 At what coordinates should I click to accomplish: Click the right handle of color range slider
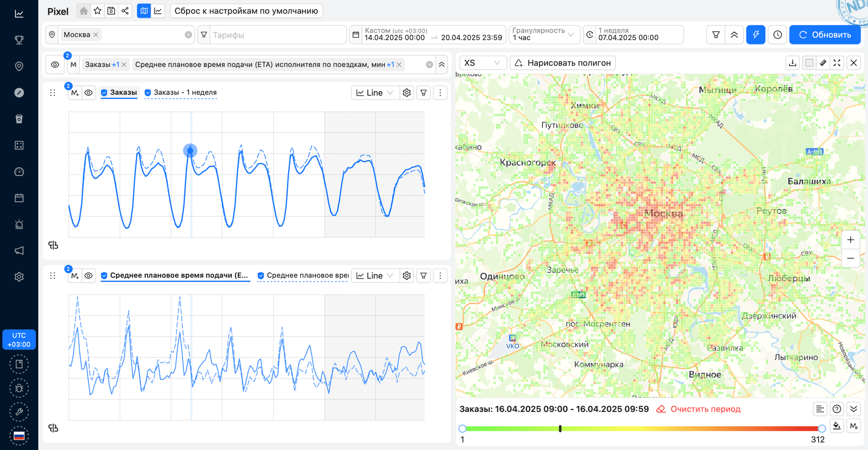[x=822, y=429]
